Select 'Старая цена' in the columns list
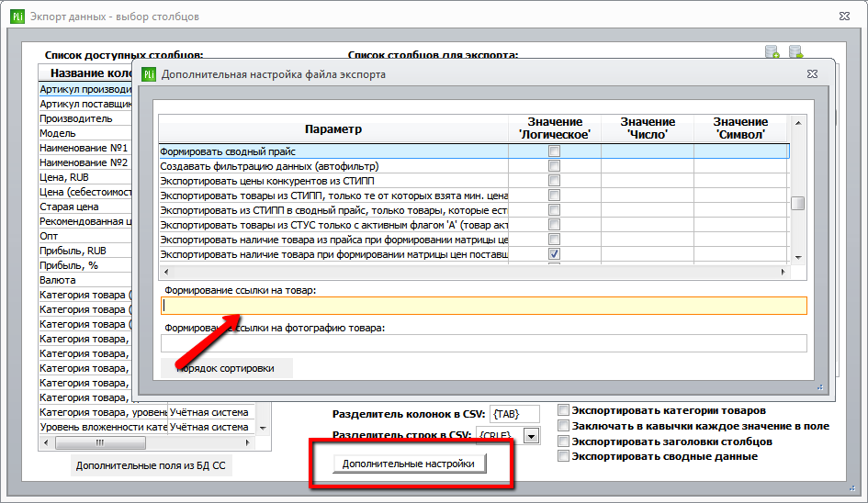The width and height of the screenshot is (868, 503). pyautogui.click(x=85, y=207)
